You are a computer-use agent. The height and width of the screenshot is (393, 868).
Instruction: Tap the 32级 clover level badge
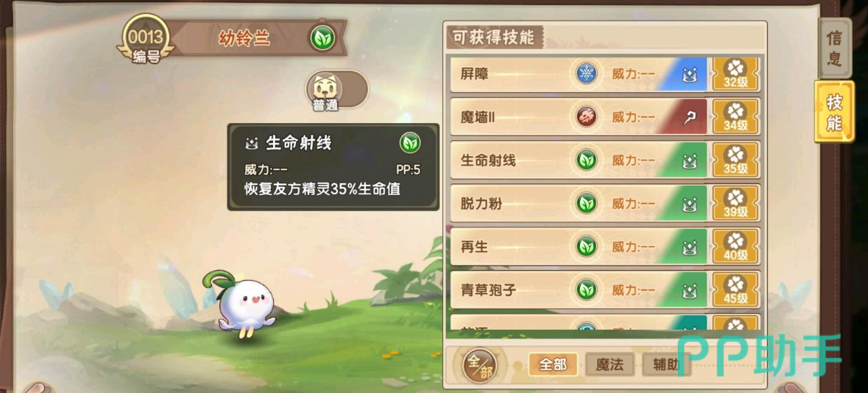pos(735,74)
